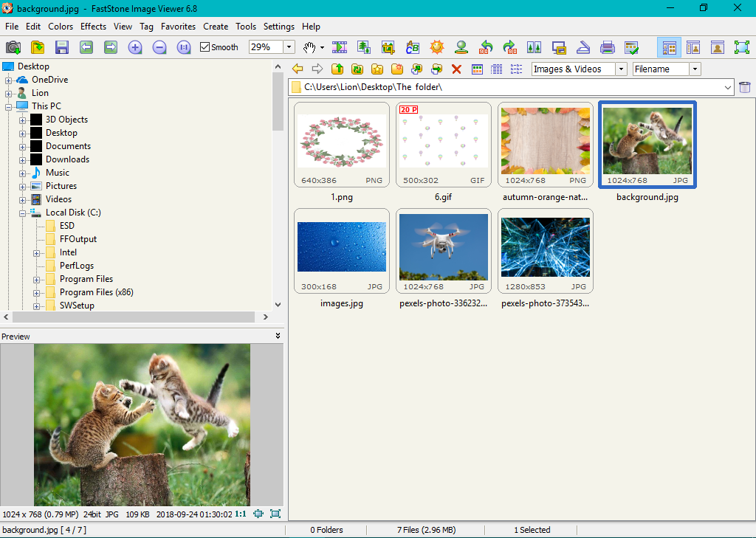This screenshot has width=756, height=538.
Task: Start slideshow with the filmstrip play icon
Action: click(340, 47)
